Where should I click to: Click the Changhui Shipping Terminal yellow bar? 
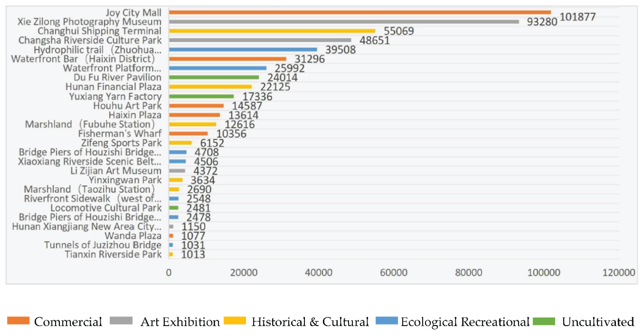pos(272,31)
